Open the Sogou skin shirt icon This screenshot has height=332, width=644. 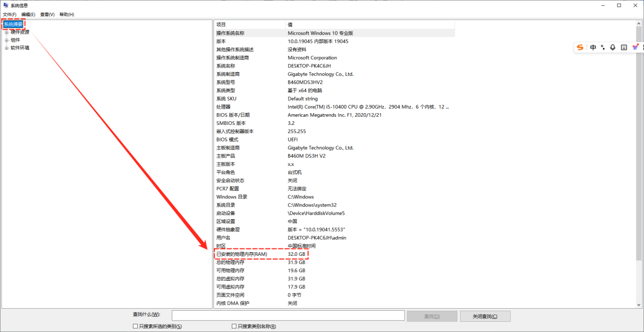635,47
